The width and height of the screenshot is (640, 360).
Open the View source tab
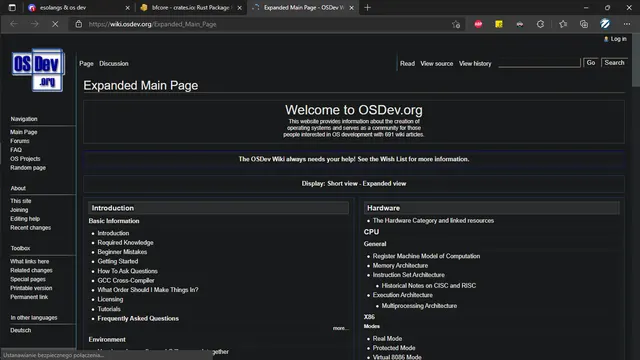436,64
